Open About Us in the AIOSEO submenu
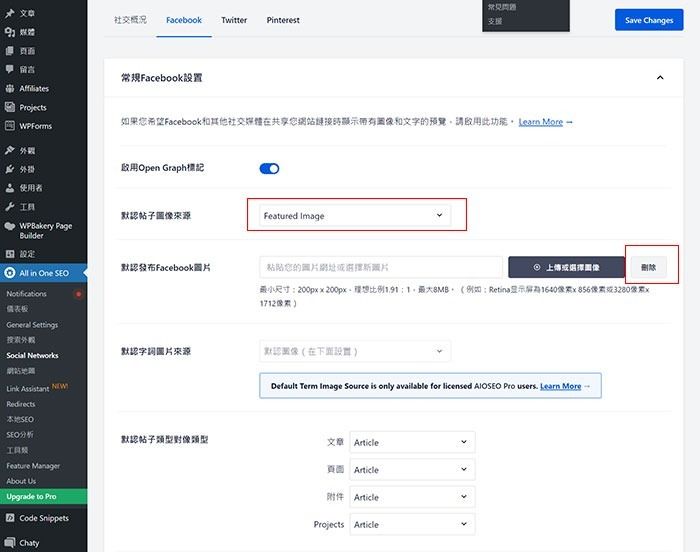 pos(21,481)
